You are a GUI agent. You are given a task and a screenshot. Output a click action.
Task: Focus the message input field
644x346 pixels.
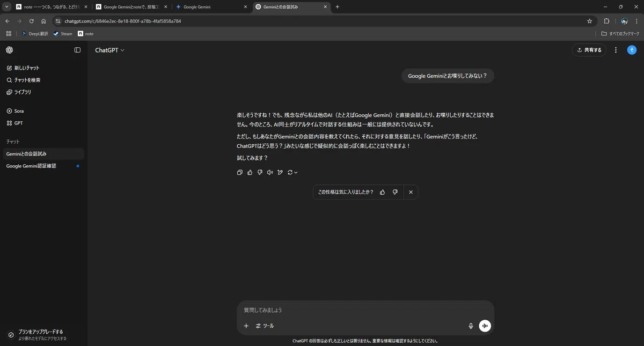365,310
